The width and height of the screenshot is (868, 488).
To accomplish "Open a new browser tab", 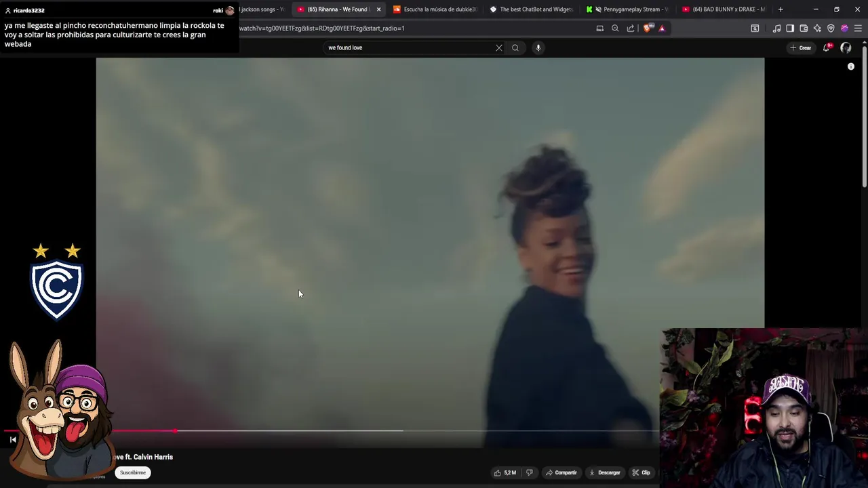I will [781, 9].
